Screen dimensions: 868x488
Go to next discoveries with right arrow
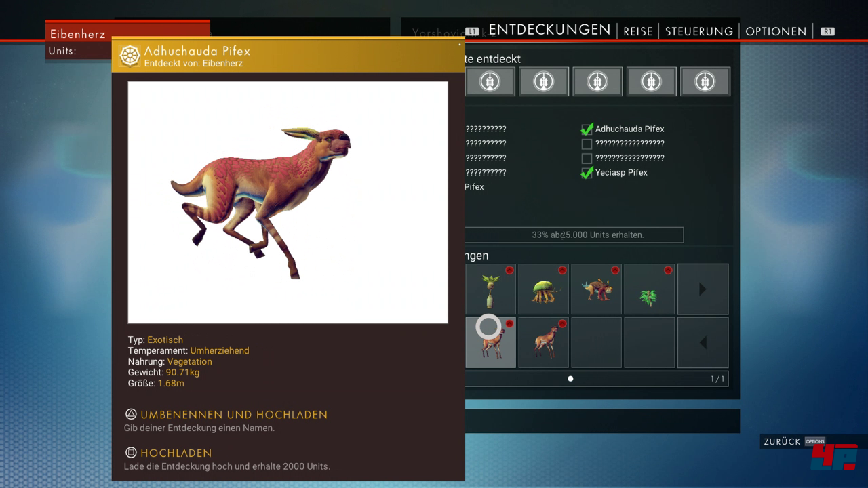703,289
